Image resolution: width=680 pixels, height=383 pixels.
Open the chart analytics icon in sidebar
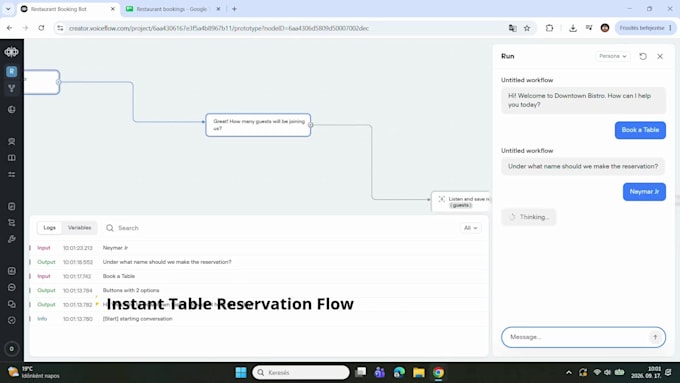coord(12,206)
